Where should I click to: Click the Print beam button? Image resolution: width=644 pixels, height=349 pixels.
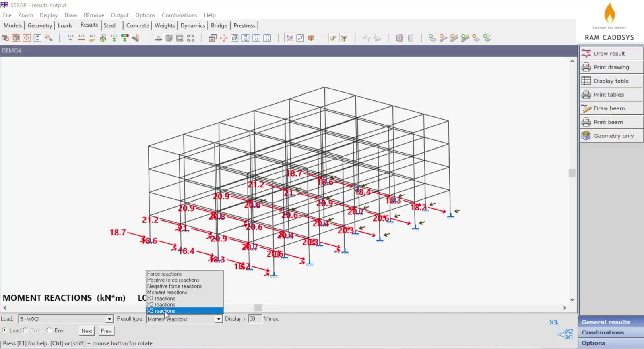click(611, 122)
